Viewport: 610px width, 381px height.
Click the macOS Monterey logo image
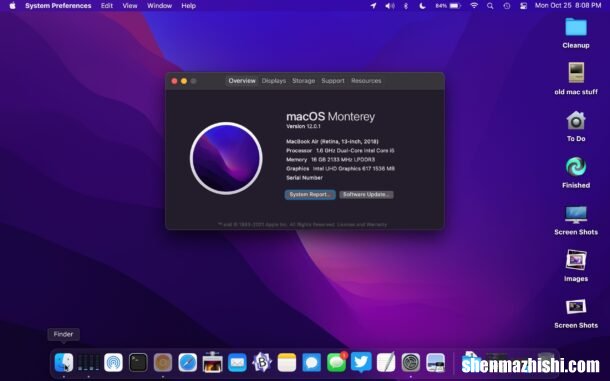[x=226, y=158]
